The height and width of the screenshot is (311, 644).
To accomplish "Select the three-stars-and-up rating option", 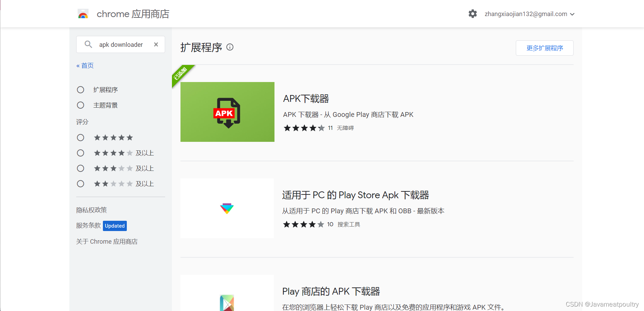I will click(x=81, y=168).
